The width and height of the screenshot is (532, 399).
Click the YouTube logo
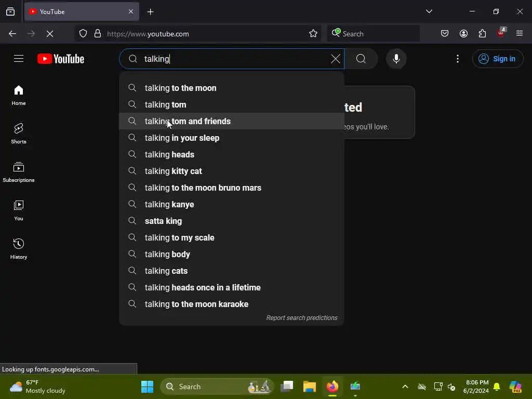pyautogui.click(x=61, y=59)
